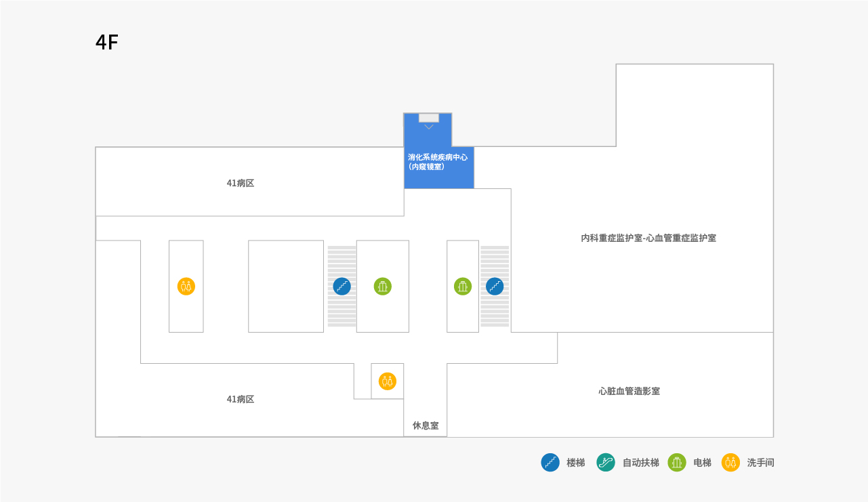Click the teal 自动扶梯 legend icon
This screenshot has width=868, height=502.
(x=606, y=463)
